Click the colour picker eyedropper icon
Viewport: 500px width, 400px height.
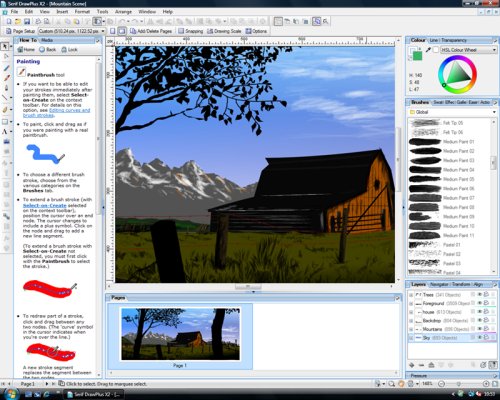(x=428, y=50)
